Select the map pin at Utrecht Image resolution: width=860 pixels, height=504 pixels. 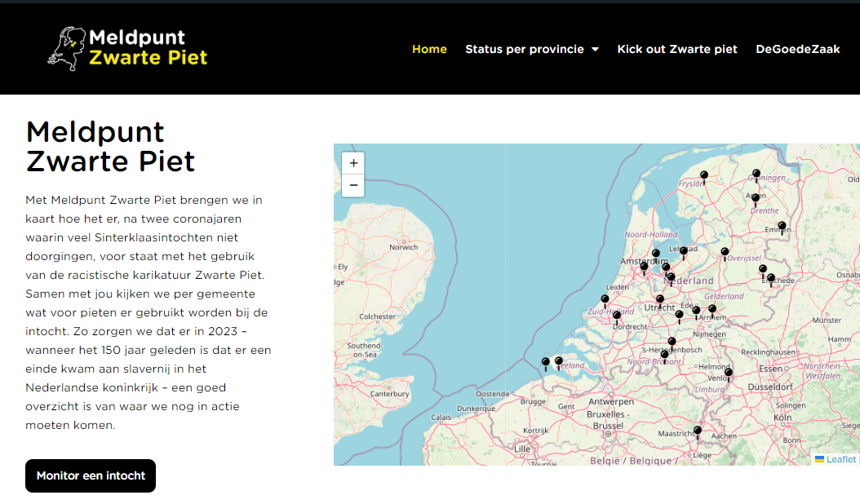(660, 301)
